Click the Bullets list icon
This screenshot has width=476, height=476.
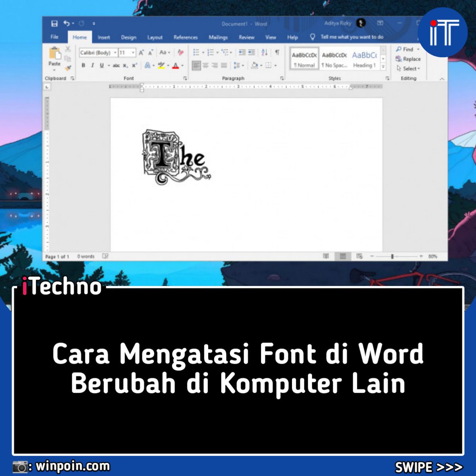tap(196, 52)
